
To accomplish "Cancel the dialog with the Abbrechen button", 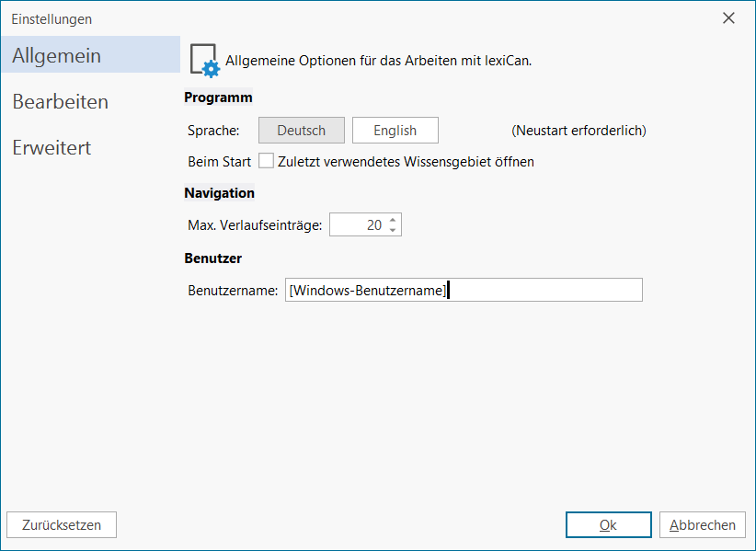I will [702, 525].
